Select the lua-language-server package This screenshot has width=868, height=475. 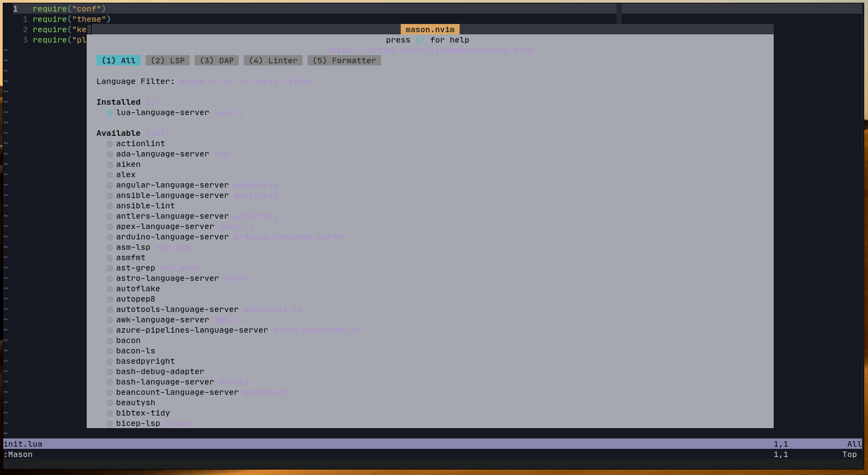coord(162,112)
